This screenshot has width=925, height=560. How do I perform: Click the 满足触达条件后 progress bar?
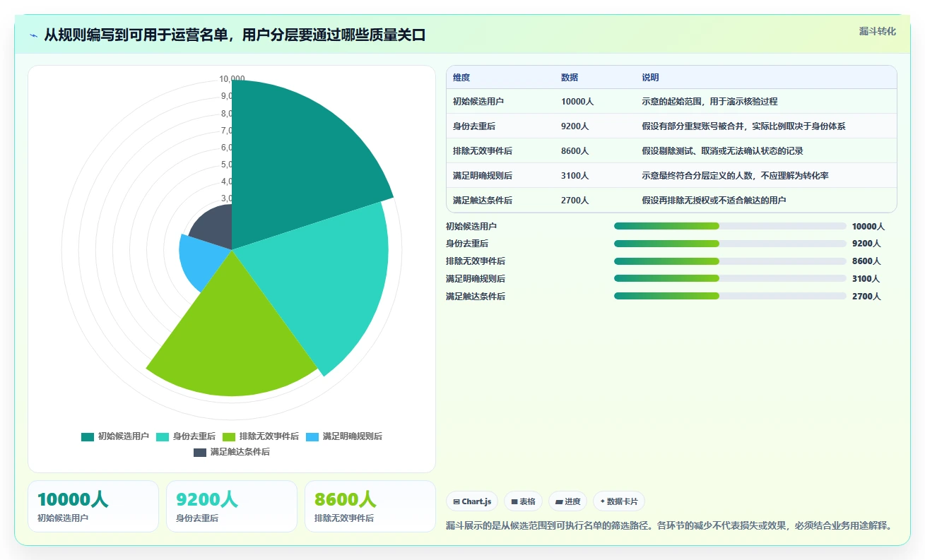point(730,296)
